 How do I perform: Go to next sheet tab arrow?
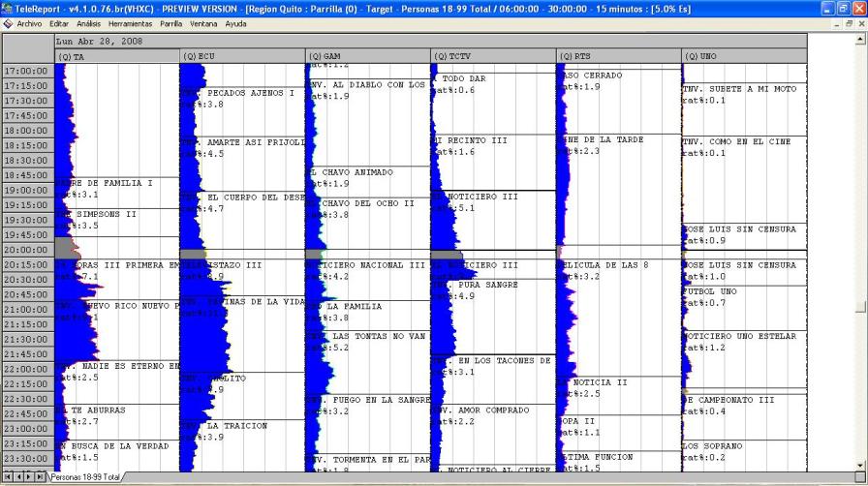pos(29,476)
